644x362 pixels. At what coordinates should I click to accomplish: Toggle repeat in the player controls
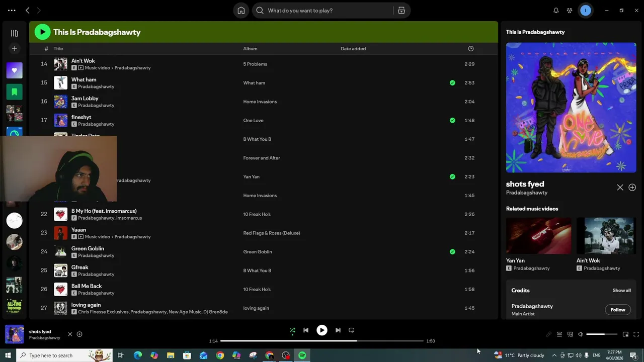[352, 330]
